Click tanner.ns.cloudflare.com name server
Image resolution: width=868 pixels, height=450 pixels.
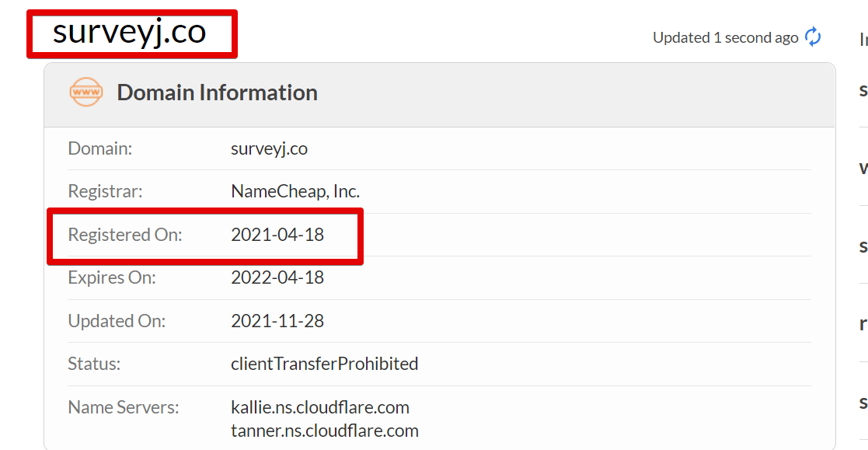point(324,431)
